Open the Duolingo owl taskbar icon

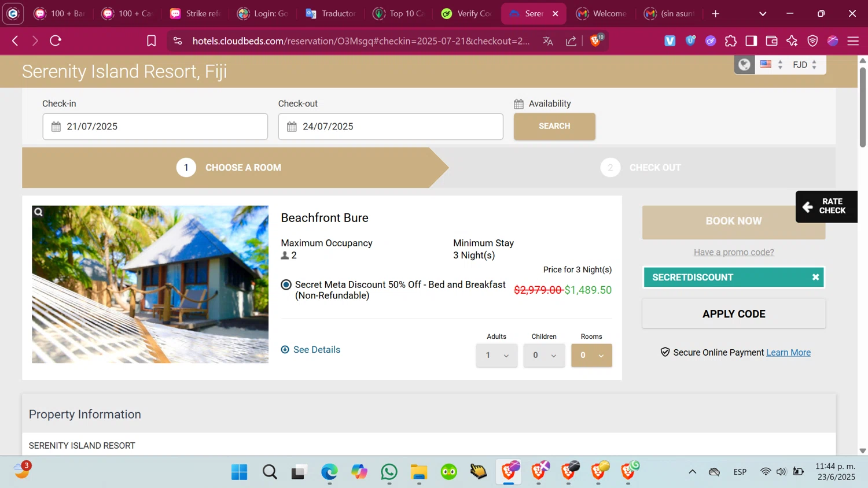coord(449,472)
